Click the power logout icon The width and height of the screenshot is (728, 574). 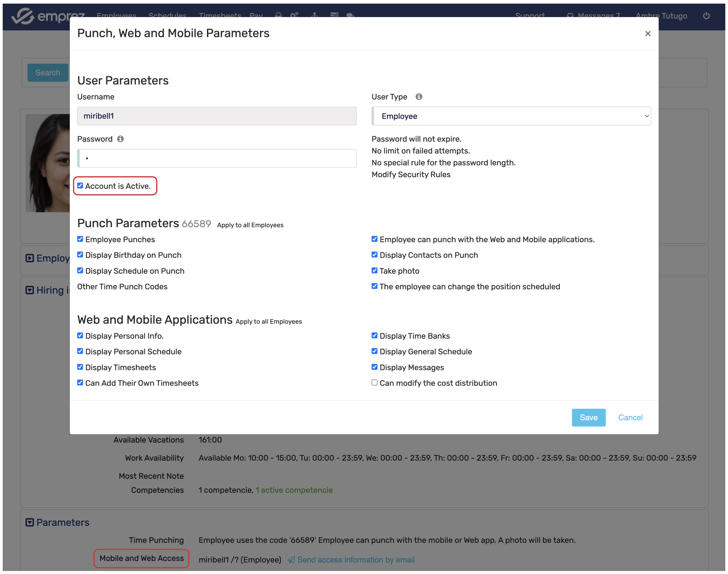[x=706, y=16]
